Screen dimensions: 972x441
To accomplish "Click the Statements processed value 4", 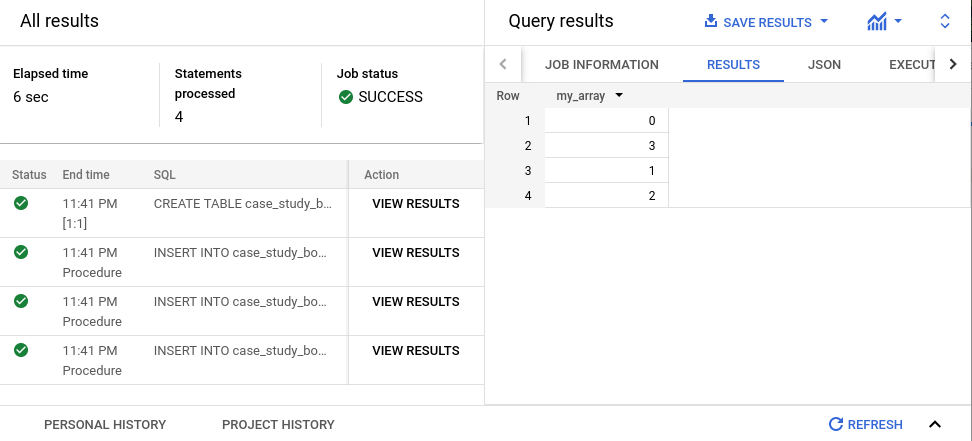I will coord(179,117).
